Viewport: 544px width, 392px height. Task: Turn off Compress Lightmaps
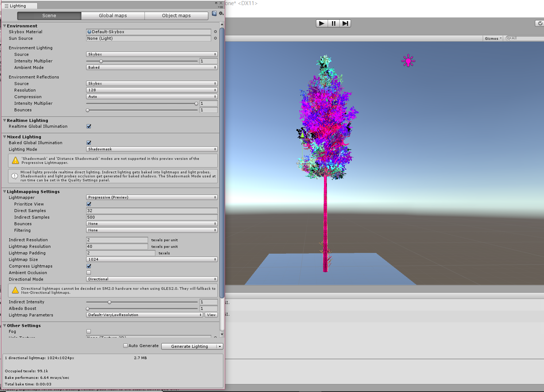pos(89,266)
